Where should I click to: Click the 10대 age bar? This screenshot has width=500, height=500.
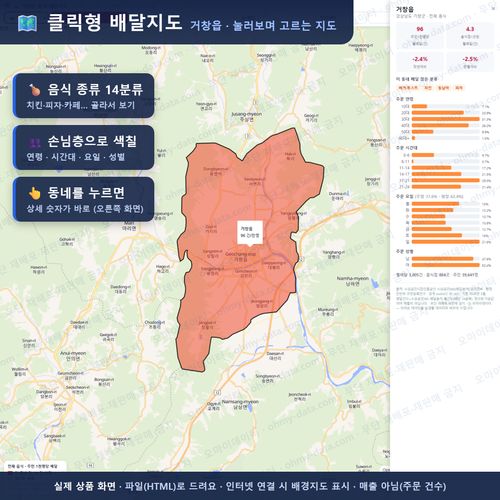click(x=419, y=106)
